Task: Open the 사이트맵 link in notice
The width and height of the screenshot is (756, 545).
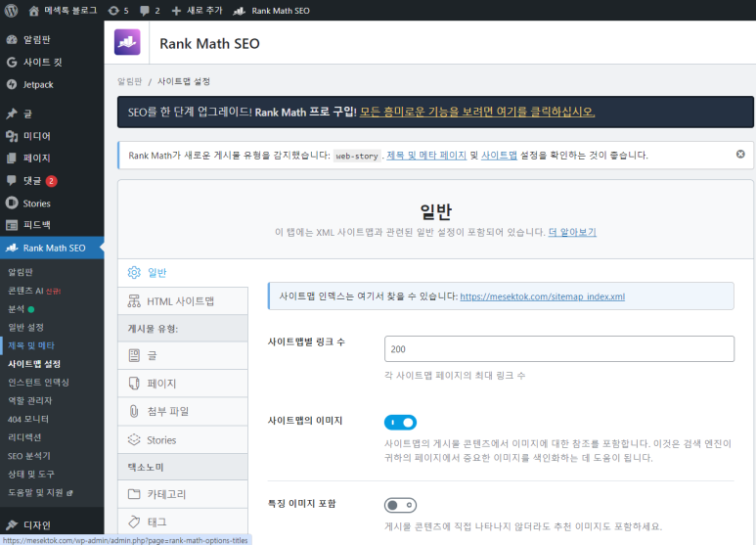Action: [x=499, y=156]
